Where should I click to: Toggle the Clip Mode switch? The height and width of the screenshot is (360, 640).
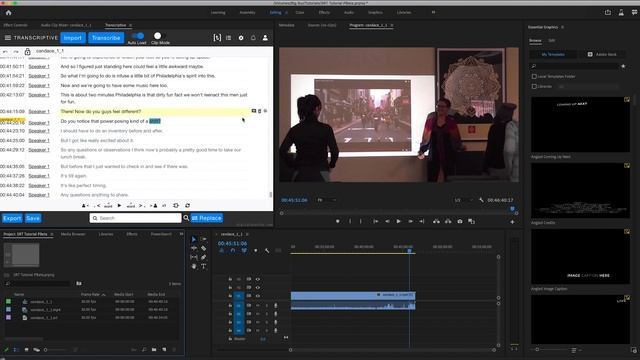click(x=160, y=36)
